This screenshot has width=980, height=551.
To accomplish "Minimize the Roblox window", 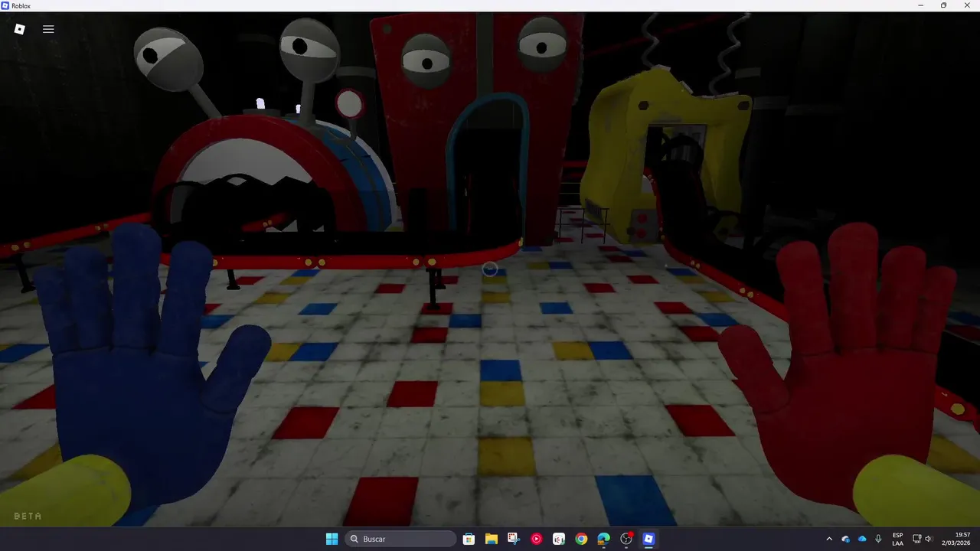I will pyautogui.click(x=921, y=5).
